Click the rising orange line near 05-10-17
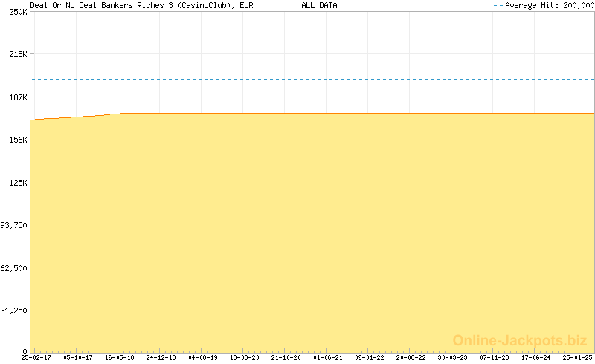The width and height of the screenshot is (595, 364). pyautogui.click(x=77, y=117)
